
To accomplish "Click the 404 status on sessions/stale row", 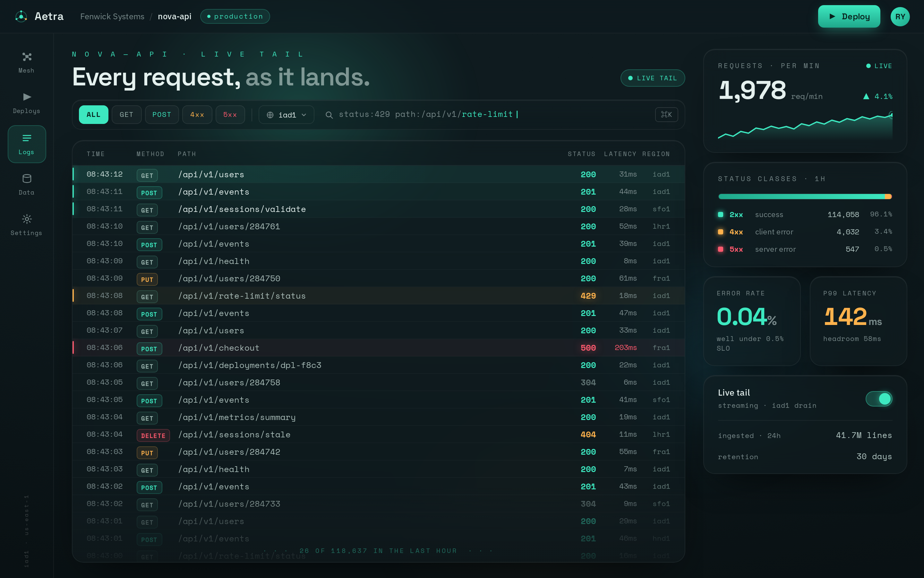I will (x=588, y=435).
